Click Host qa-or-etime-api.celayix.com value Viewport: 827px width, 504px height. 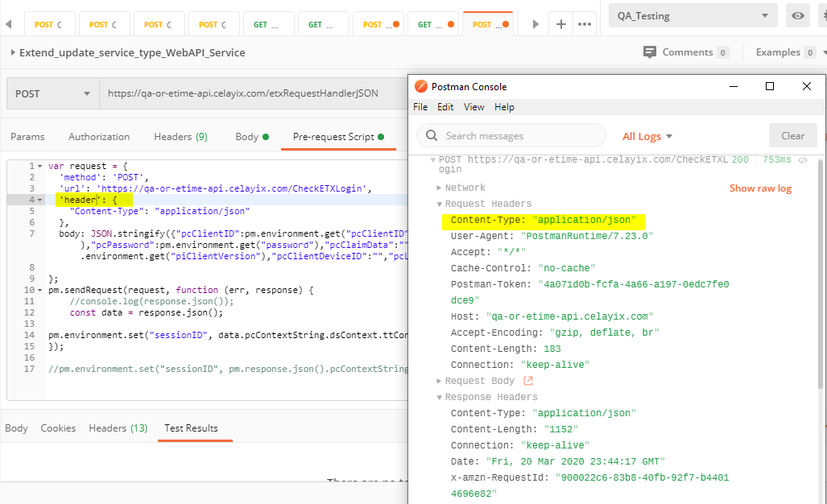click(569, 316)
